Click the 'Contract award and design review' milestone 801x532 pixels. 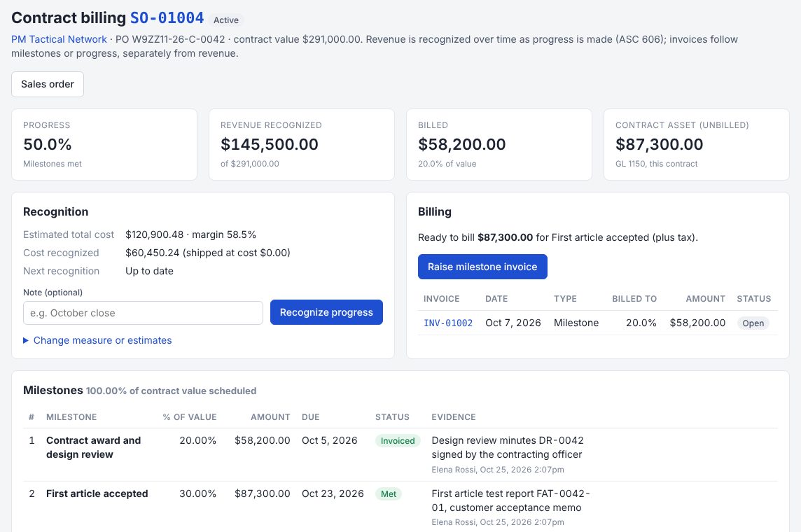(94, 447)
